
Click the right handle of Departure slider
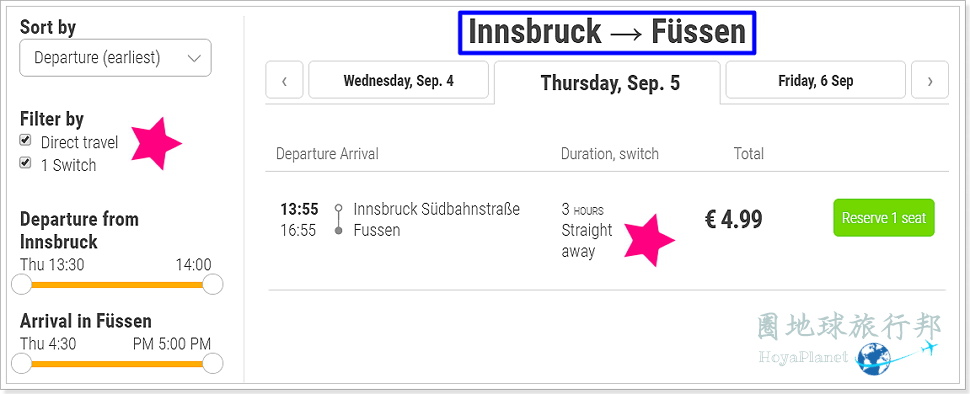tap(212, 285)
